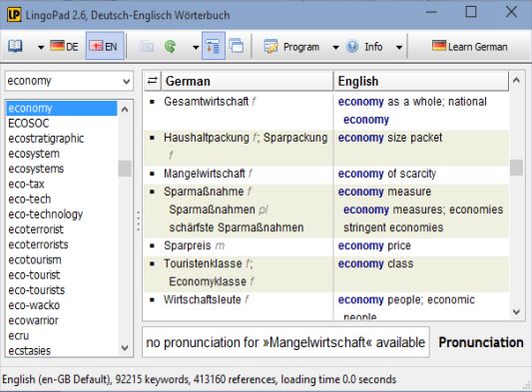Image resolution: width=532 pixels, height=392 pixels.
Task: Expand the dictionary book dropdown arrow
Action: tap(41, 47)
